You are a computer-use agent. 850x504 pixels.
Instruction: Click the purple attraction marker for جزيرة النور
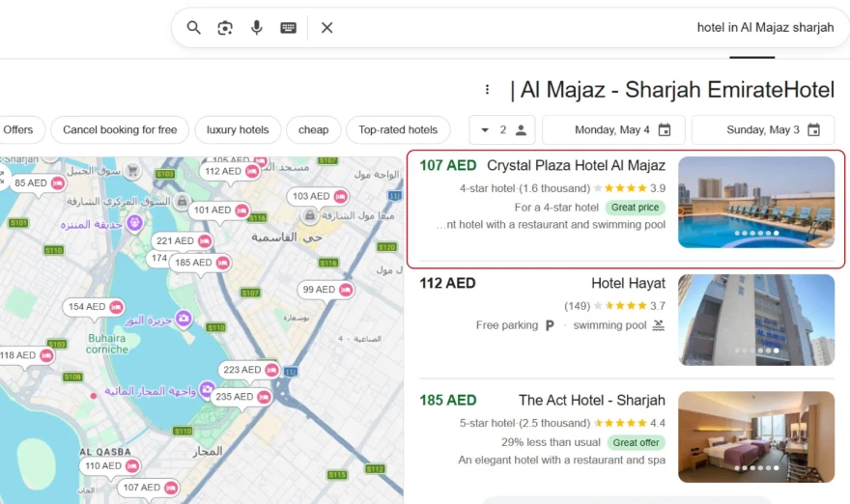184,318
